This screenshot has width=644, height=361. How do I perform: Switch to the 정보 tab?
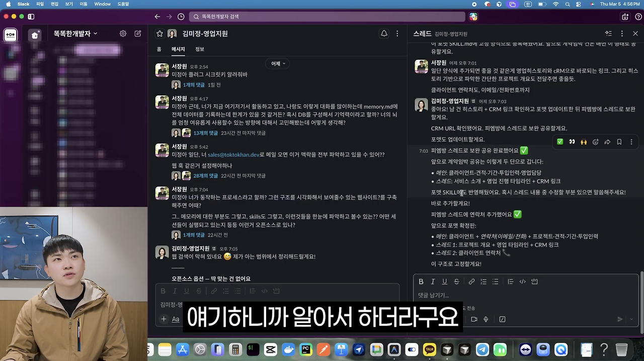(x=199, y=49)
